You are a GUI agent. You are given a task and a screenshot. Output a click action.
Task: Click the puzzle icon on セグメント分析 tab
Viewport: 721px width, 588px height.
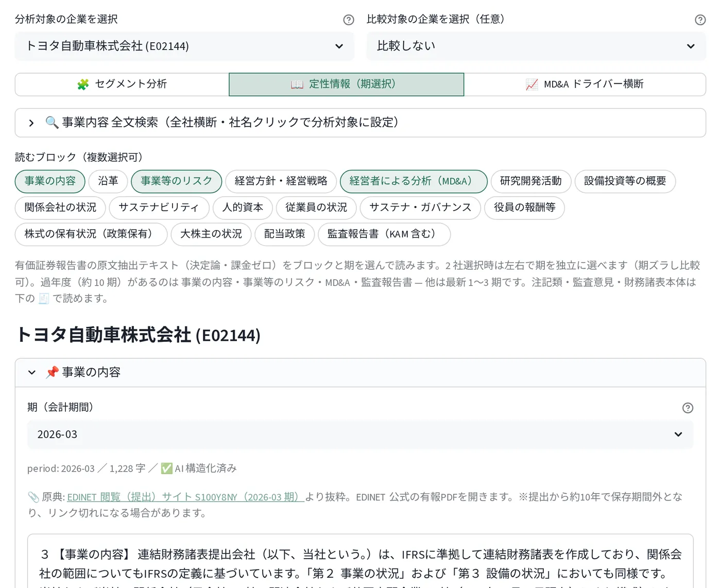click(83, 84)
